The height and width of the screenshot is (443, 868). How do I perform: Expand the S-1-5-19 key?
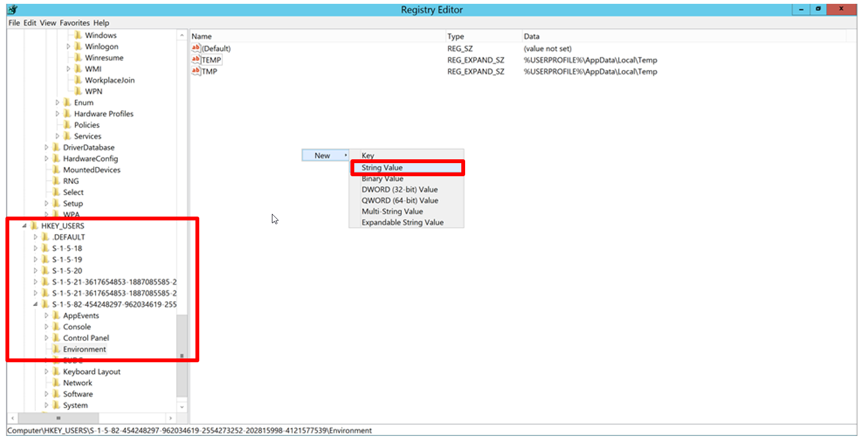(35, 259)
